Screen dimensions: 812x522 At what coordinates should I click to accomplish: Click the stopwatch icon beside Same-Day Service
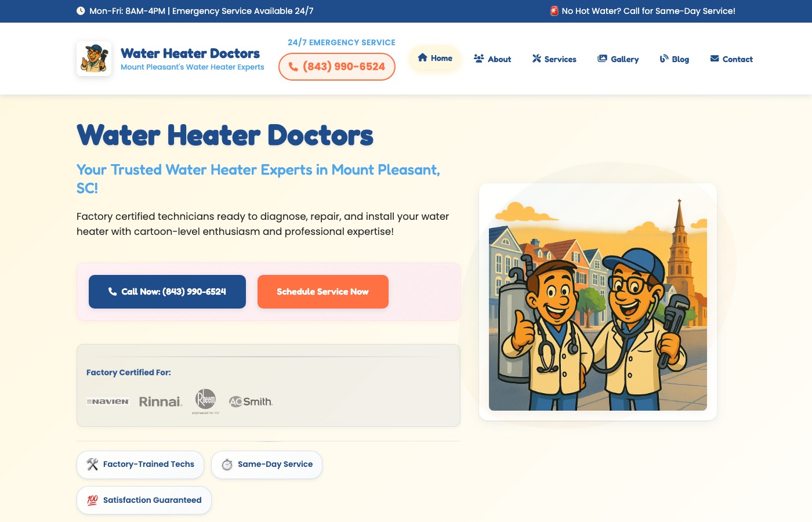point(227,465)
